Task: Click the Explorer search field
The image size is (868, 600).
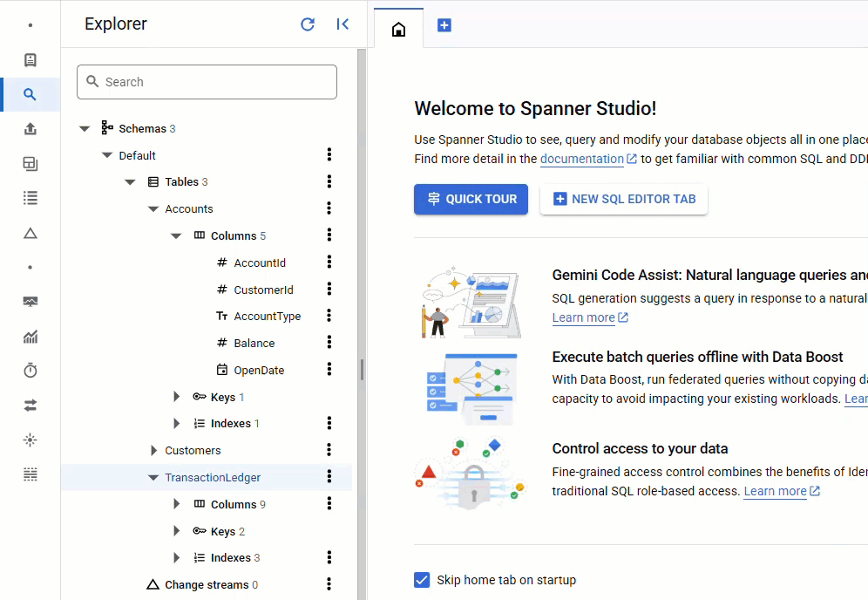Action: click(x=207, y=82)
